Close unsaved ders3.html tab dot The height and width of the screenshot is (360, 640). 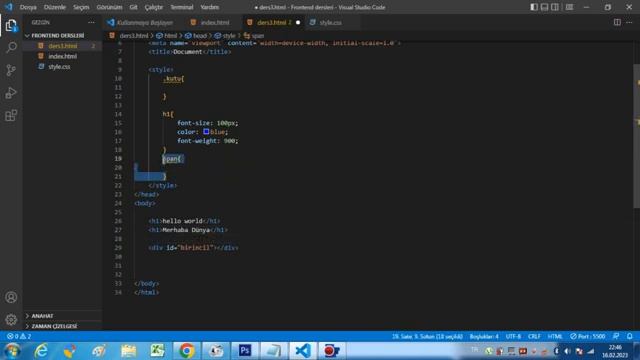click(x=298, y=22)
